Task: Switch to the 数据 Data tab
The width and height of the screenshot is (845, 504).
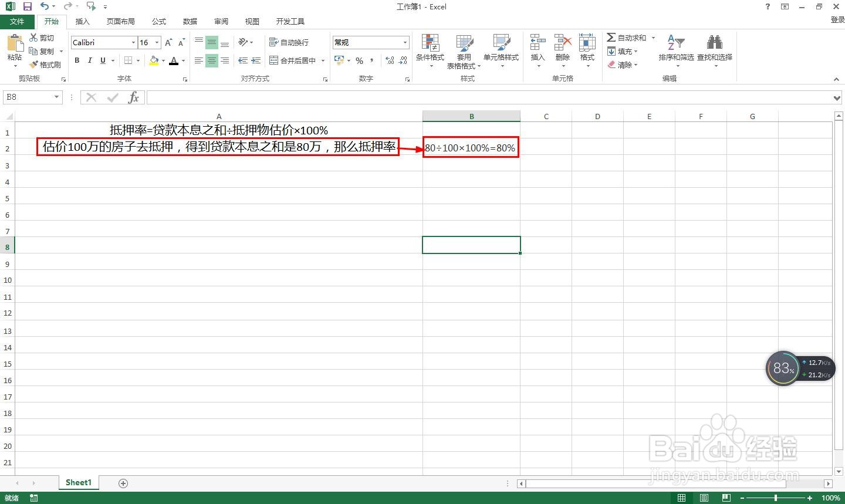Action: 190,21
